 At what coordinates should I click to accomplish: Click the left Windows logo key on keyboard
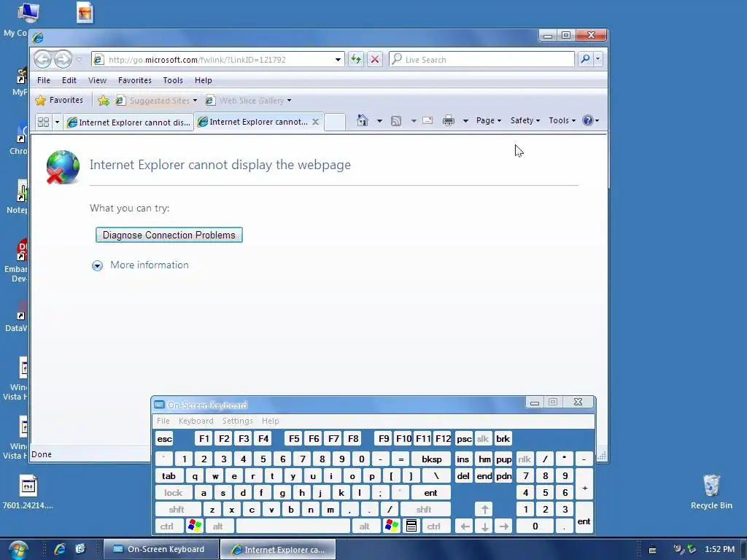[195, 526]
